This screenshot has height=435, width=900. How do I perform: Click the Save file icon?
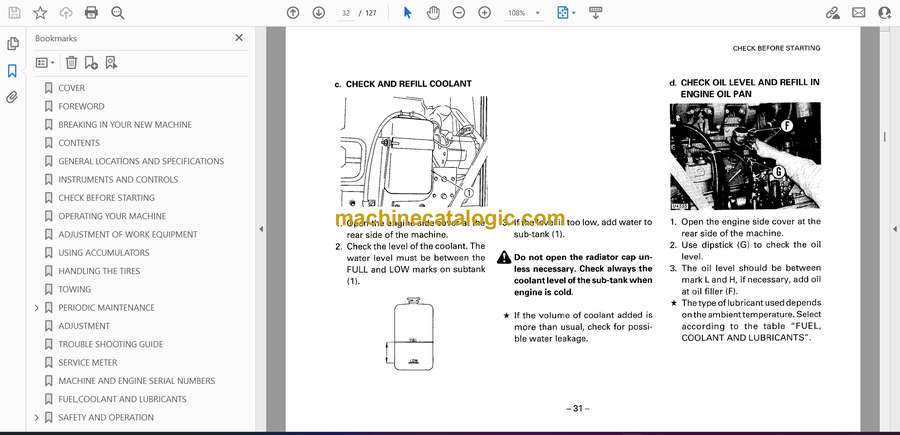(14, 13)
